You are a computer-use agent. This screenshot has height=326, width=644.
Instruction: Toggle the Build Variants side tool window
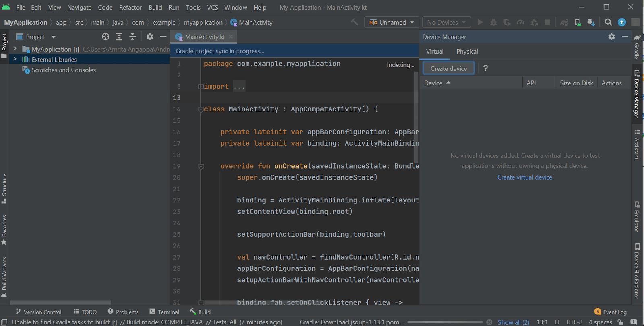[4, 277]
